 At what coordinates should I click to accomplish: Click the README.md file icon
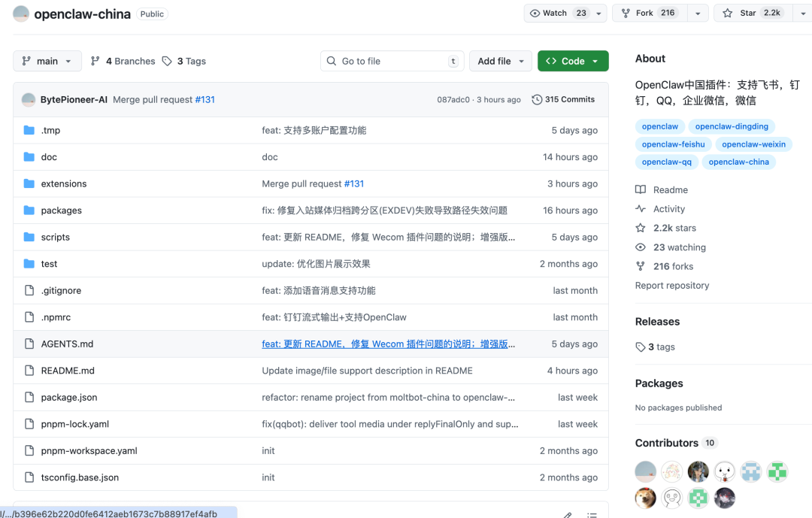tap(29, 371)
